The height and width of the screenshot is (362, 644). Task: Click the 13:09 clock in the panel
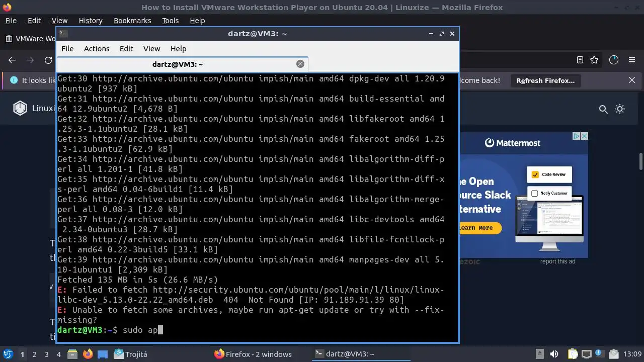pyautogui.click(x=632, y=354)
